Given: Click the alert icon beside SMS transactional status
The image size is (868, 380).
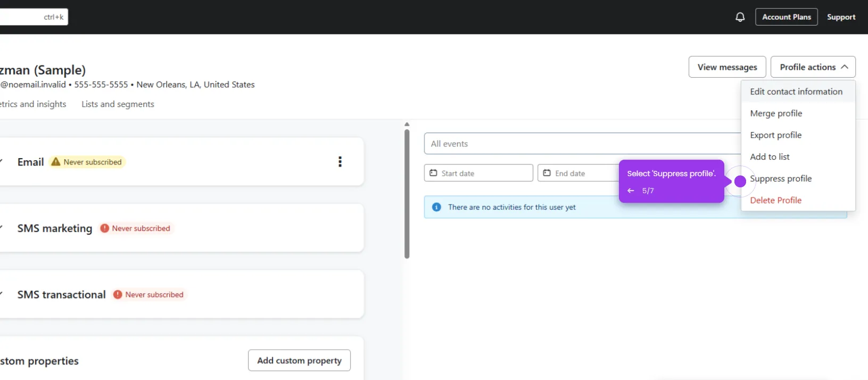Looking at the screenshot, I should [118, 294].
